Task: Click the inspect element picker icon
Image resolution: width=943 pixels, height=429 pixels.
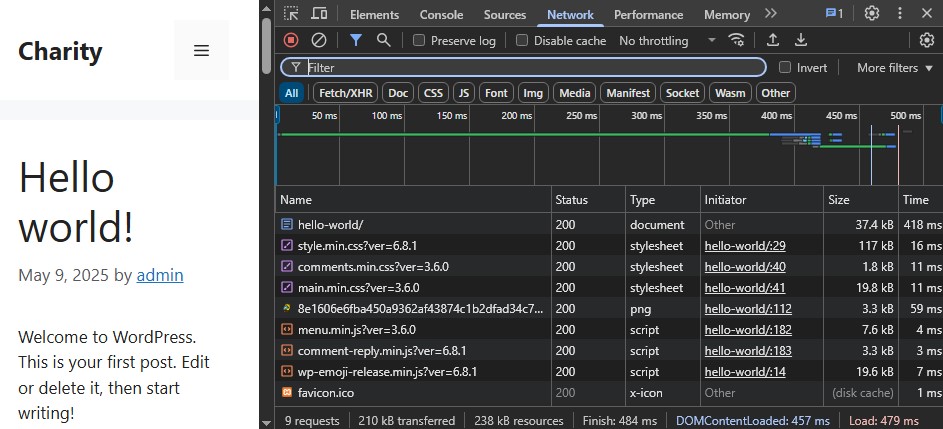Action: click(290, 14)
